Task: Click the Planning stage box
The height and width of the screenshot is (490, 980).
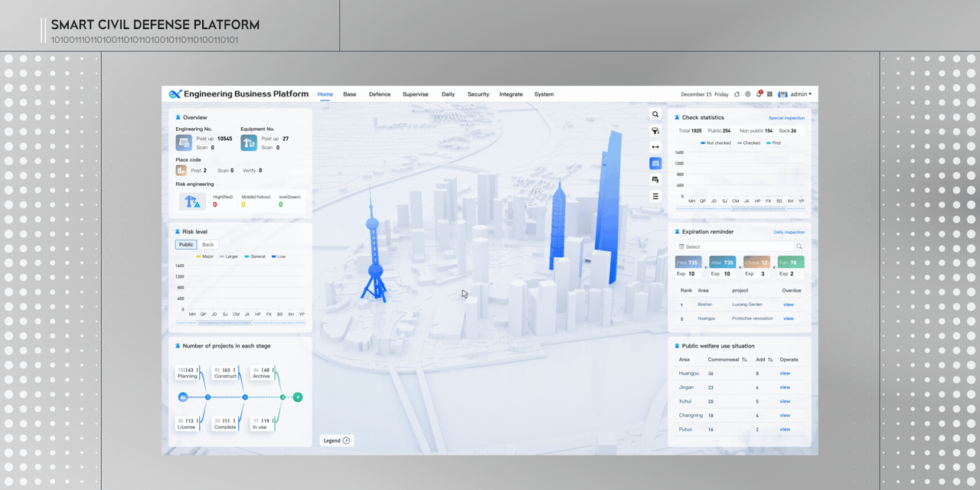Action: point(188,373)
